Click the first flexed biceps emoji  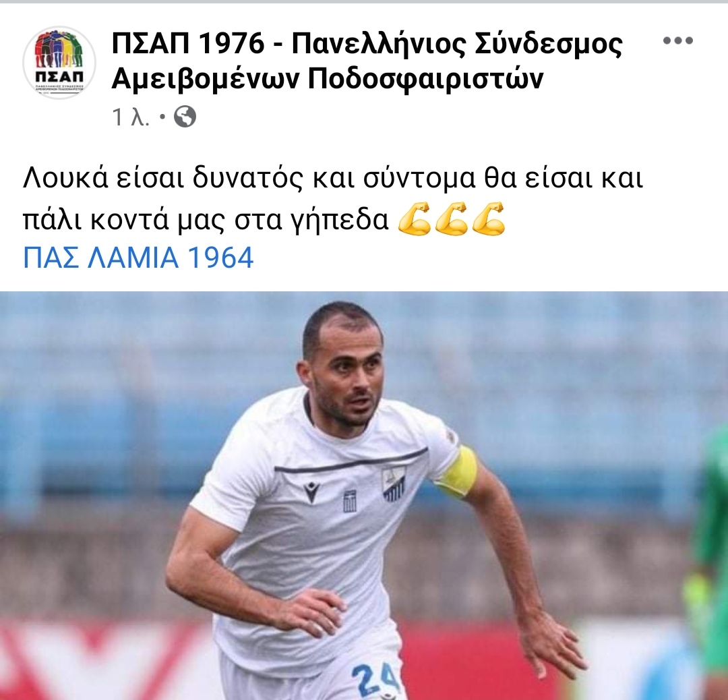tap(415, 218)
